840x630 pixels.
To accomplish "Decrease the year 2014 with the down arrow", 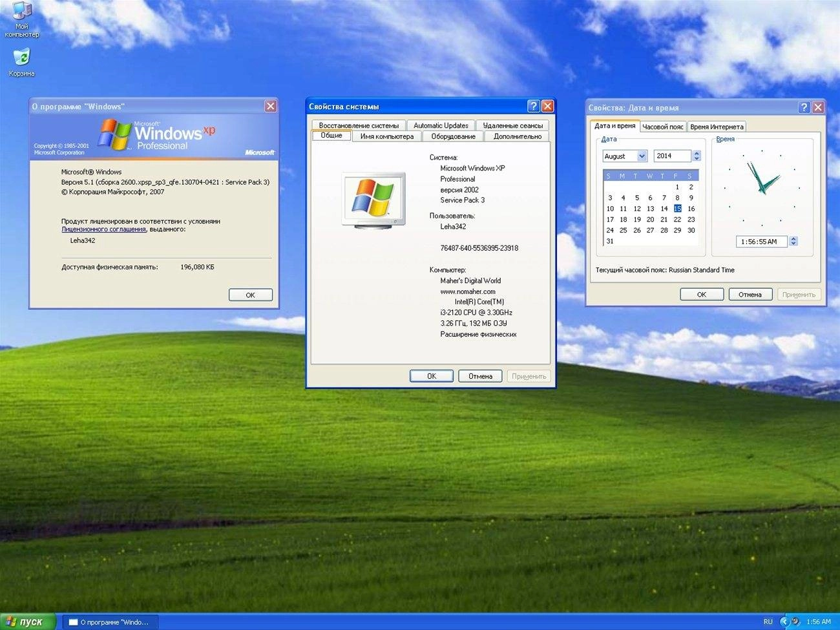I will tap(697, 158).
